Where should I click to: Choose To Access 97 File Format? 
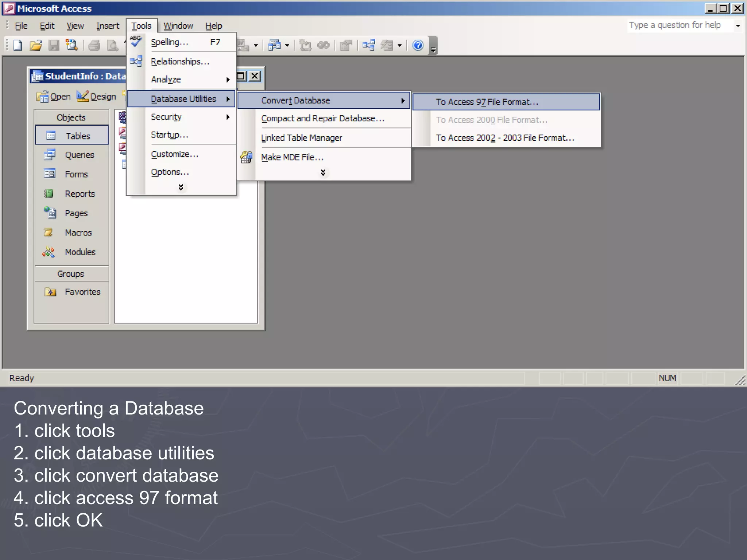coord(506,102)
